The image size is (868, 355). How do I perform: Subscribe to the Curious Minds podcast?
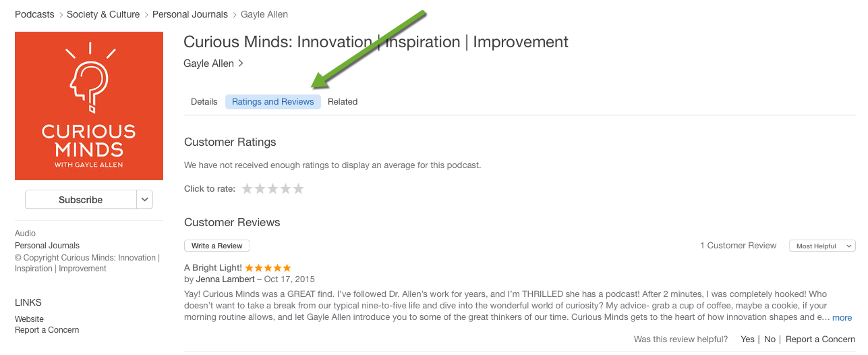tap(81, 200)
